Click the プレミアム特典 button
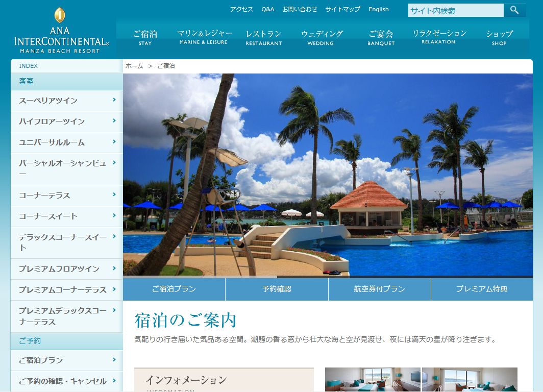The image size is (543, 392). [x=482, y=289]
